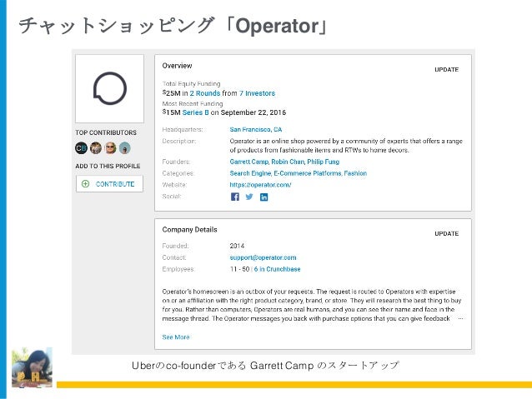This screenshot has width=532, height=399.
Task: Click the Categories field label
Action: click(x=178, y=173)
